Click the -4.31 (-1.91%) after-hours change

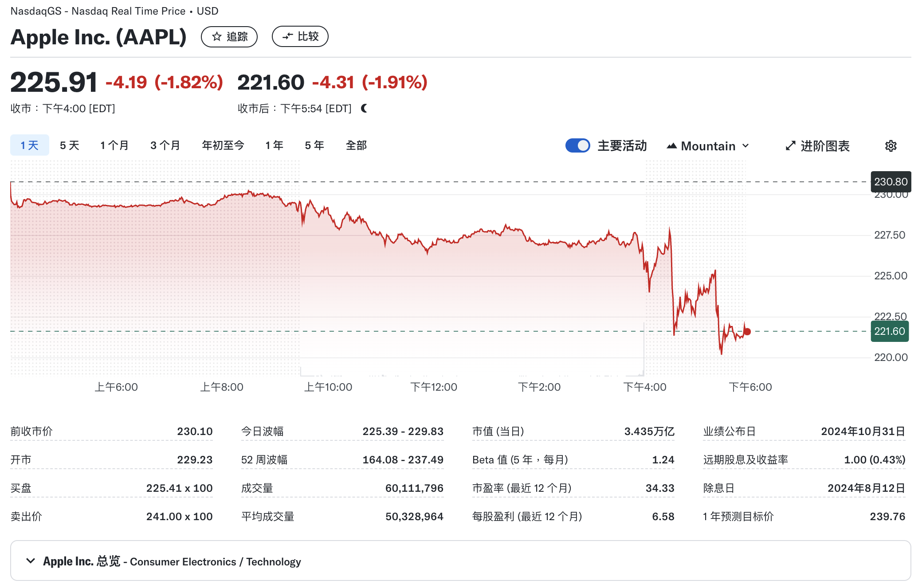[x=370, y=82]
